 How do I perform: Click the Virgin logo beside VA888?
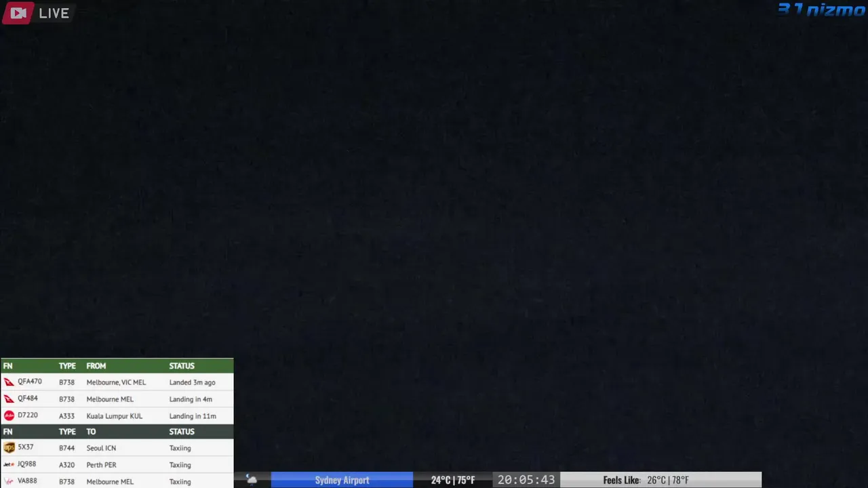pyautogui.click(x=9, y=481)
